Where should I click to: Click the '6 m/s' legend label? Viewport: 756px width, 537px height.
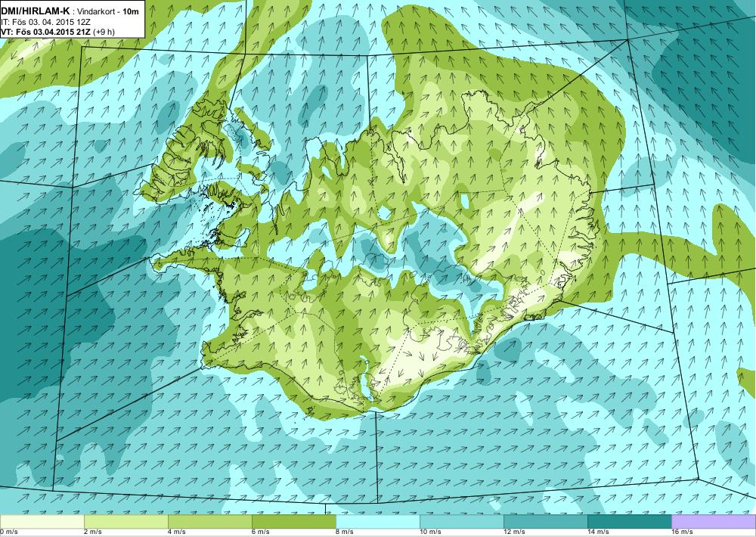[260, 532]
